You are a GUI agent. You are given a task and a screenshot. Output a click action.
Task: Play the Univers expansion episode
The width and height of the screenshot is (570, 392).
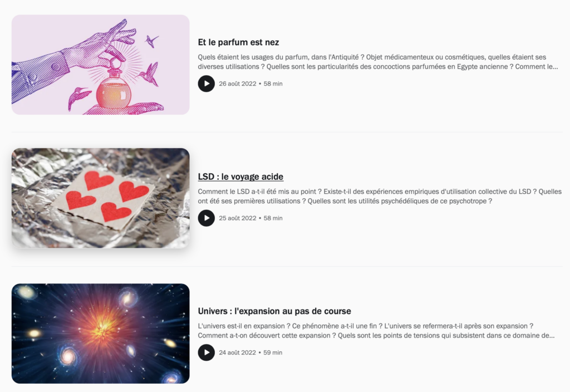click(x=206, y=352)
